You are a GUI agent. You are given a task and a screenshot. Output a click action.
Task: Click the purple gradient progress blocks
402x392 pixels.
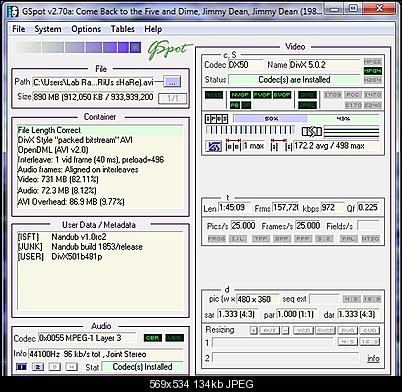click(78, 47)
